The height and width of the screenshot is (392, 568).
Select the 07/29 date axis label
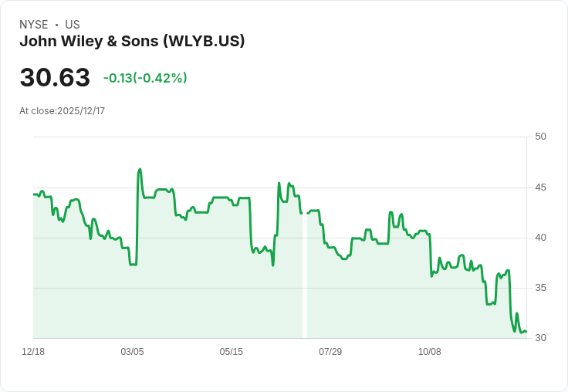click(x=330, y=352)
